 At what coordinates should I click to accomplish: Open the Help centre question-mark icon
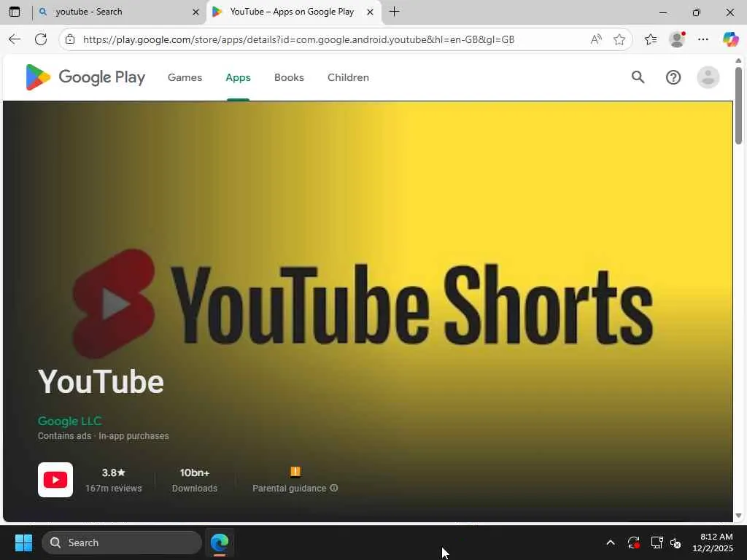(673, 77)
